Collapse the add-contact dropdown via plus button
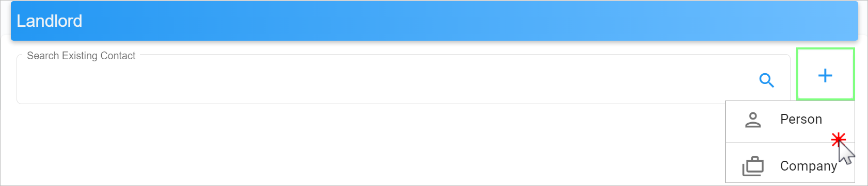This screenshot has height=186, width=868. (825, 74)
